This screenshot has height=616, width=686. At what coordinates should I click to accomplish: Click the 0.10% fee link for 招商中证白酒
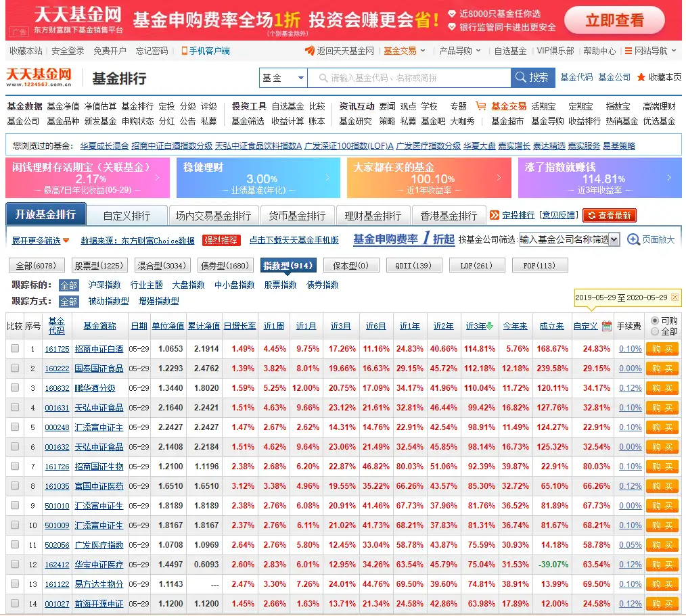pyautogui.click(x=631, y=349)
